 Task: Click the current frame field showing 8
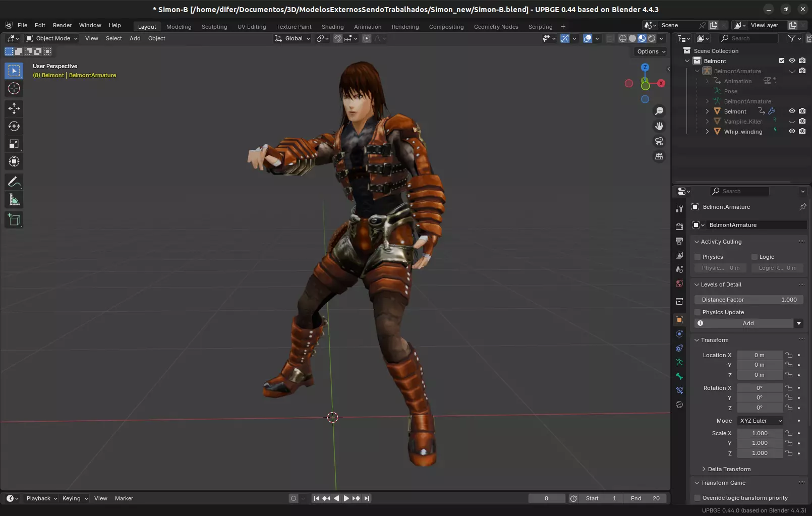tap(547, 498)
